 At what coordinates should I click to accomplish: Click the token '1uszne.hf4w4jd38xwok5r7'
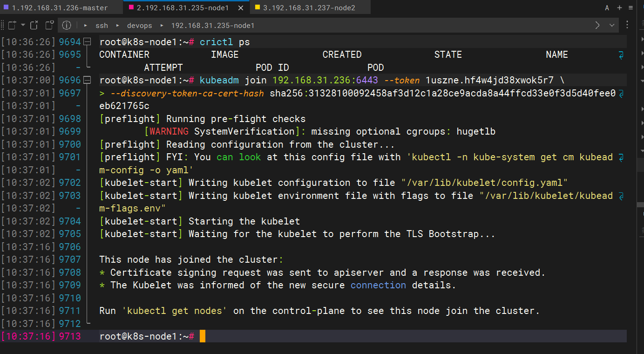pyautogui.click(x=490, y=80)
